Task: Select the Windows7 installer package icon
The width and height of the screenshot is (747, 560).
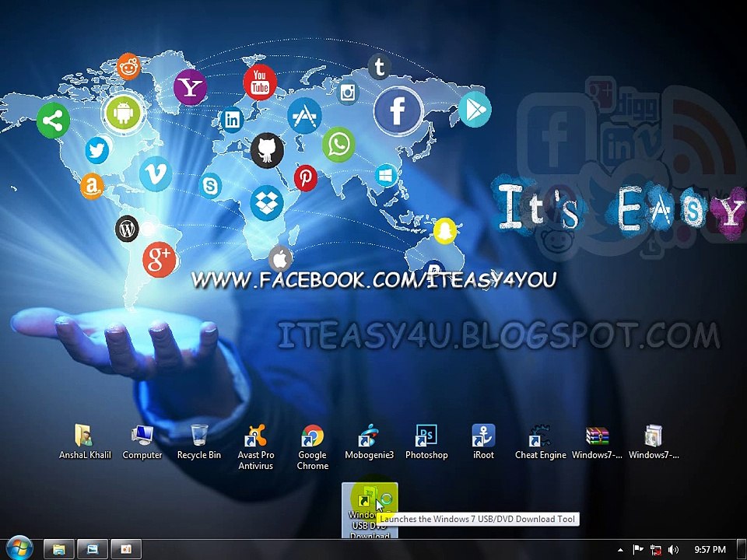Action: coord(654,442)
